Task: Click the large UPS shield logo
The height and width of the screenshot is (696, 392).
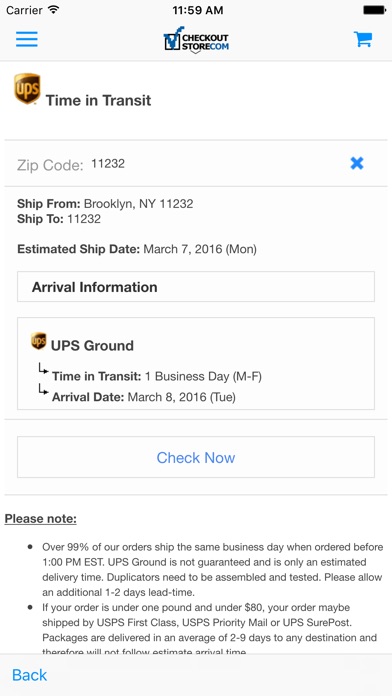Action: pos(28,89)
